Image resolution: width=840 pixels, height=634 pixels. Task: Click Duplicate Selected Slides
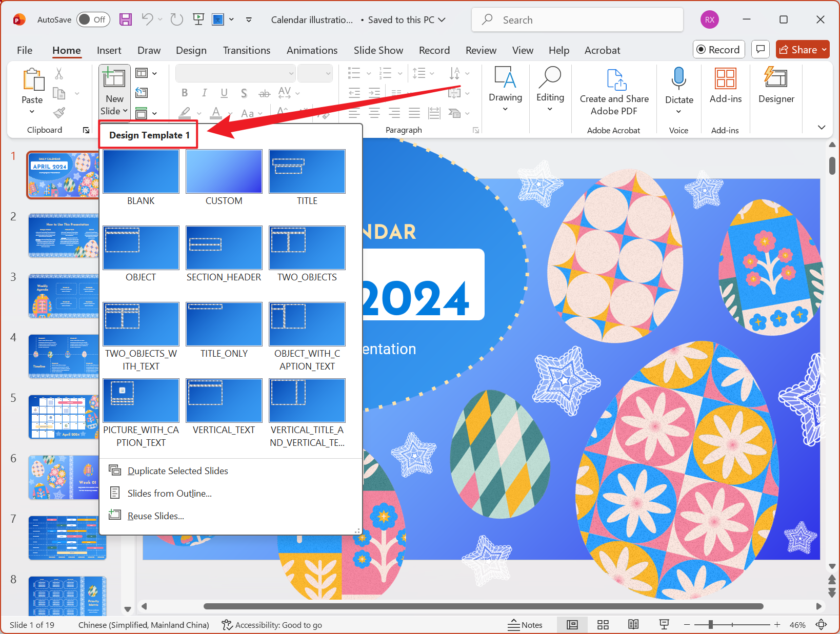(177, 471)
